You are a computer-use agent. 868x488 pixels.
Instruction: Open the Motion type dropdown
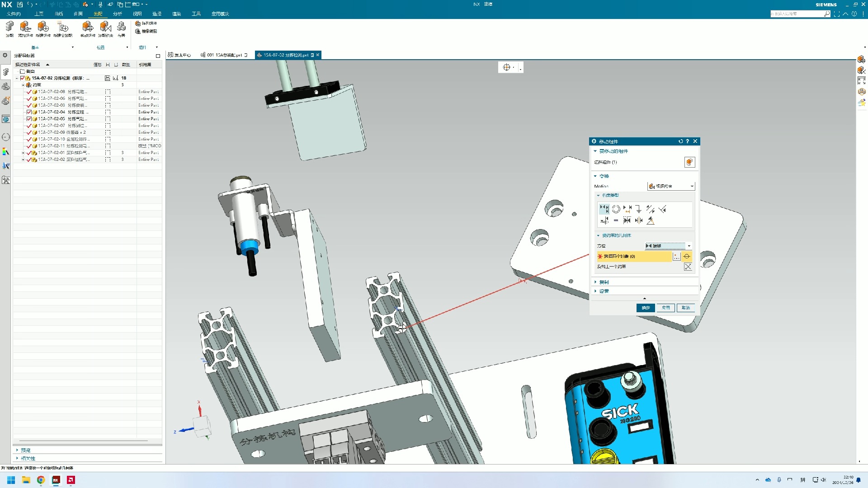coord(671,186)
